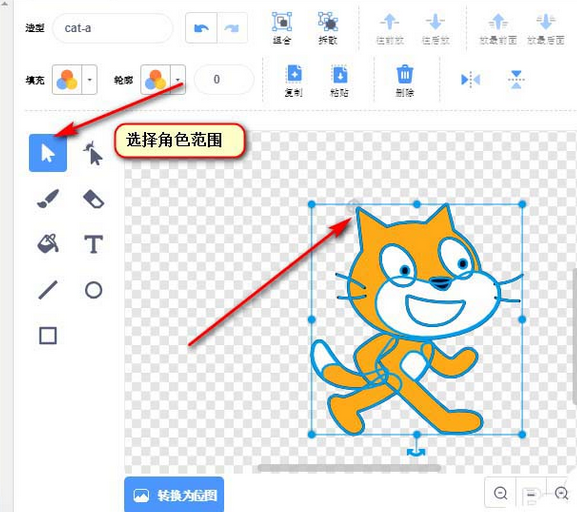Click the costume name field cat-a

112,28
